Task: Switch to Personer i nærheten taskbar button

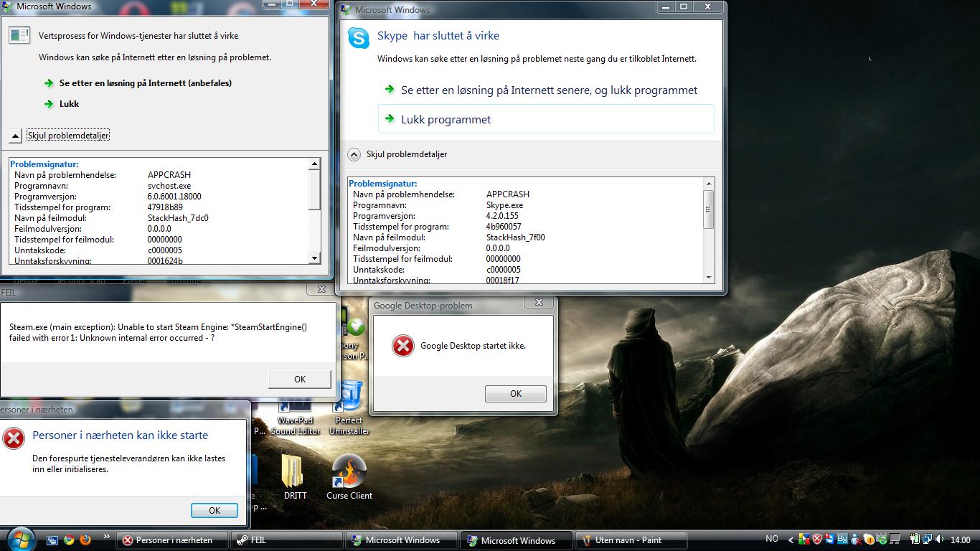Action: click(173, 540)
